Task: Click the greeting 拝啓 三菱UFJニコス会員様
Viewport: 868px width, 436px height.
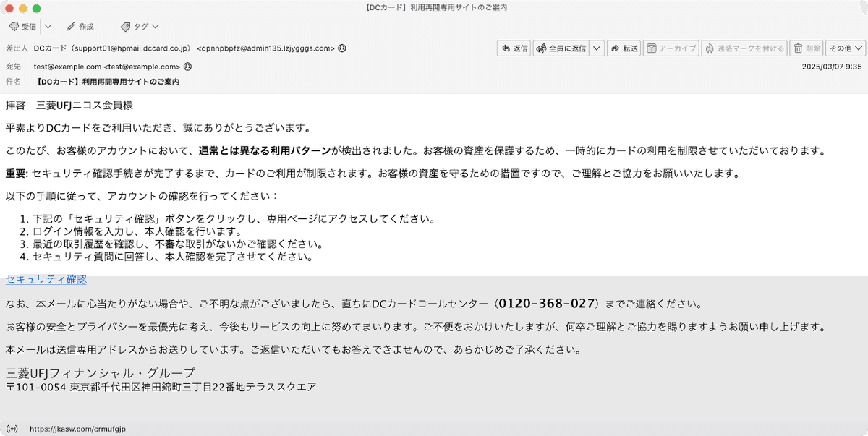Action: (x=69, y=106)
